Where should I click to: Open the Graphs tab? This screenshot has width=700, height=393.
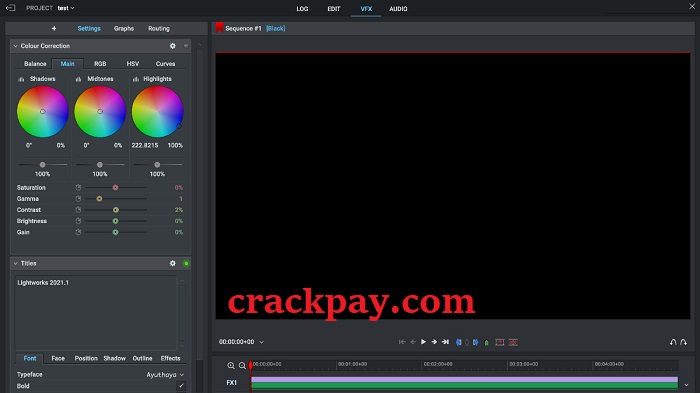pyautogui.click(x=124, y=28)
